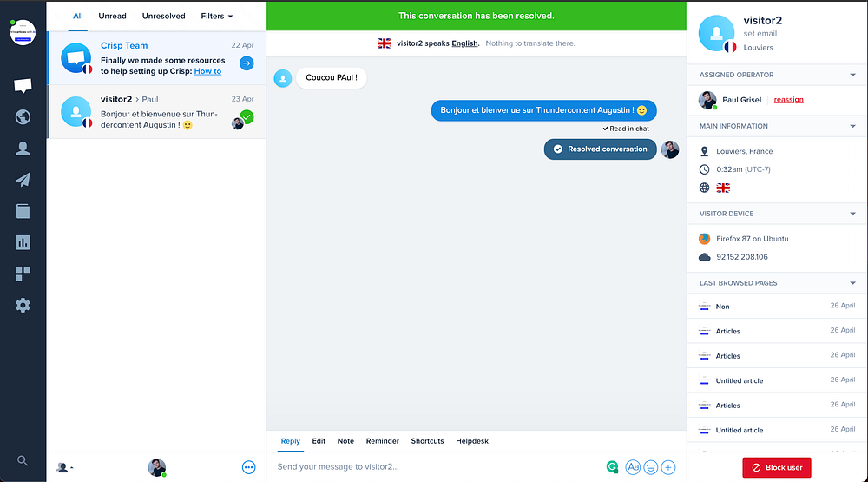
Task: Click the cloud IP address icon
Action: pos(704,257)
